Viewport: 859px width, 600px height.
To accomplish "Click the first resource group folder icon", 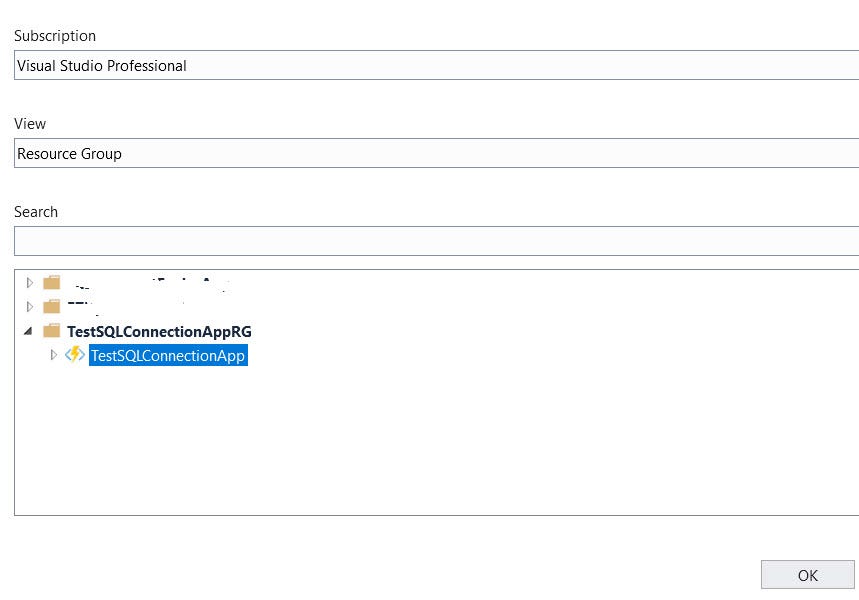I will (x=52, y=283).
